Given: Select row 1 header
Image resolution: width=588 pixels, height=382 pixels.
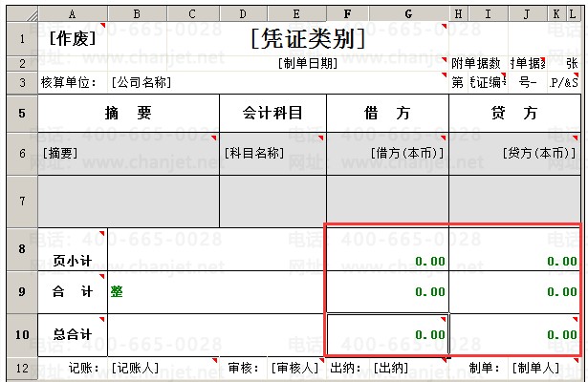Looking at the screenshot, I should tap(22, 39).
